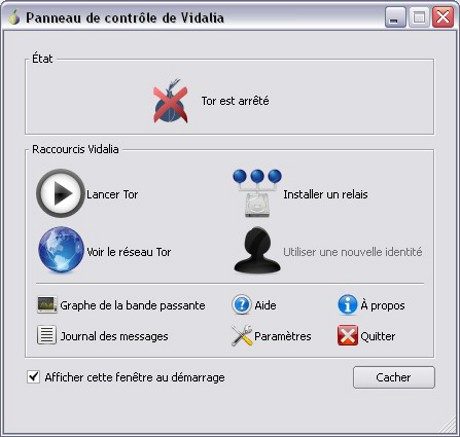
Task: Select the Lancer Tor label
Action: 112,194
